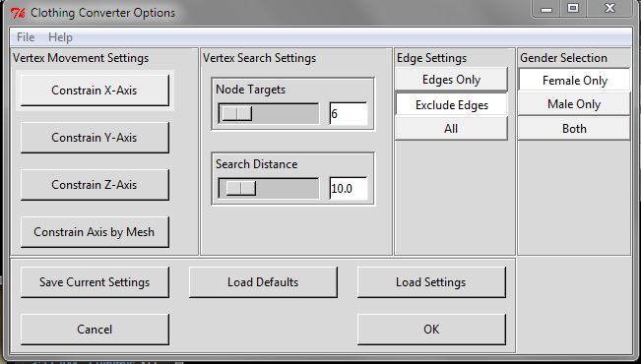641x364 pixels.
Task: Select Male Only gender option
Action: pyautogui.click(x=574, y=104)
